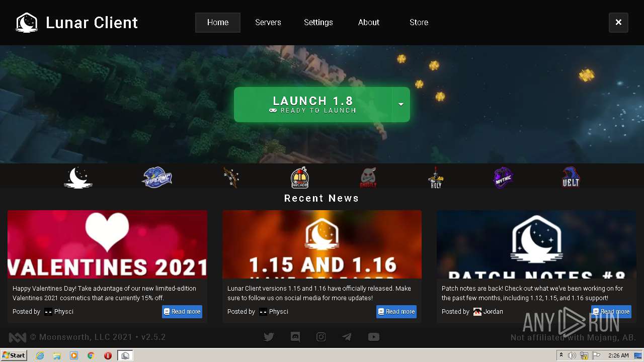Open the Twitter link icon
The image size is (644, 362).
tap(269, 337)
